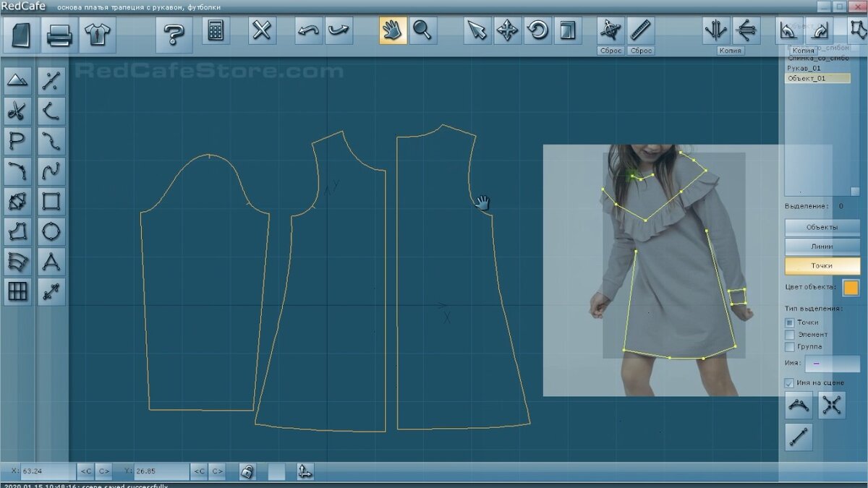The height and width of the screenshot is (488, 868).
Task: Select the P-shaped contour tool
Action: pos(18,141)
